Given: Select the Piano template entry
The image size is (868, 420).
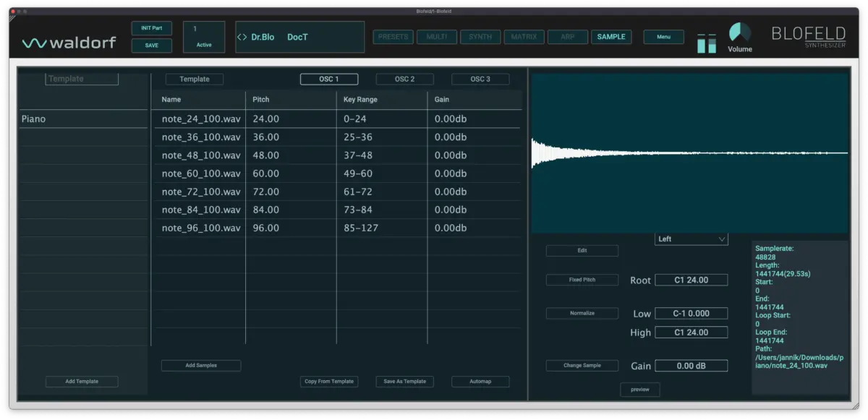Looking at the screenshot, I should coord(83,118).
